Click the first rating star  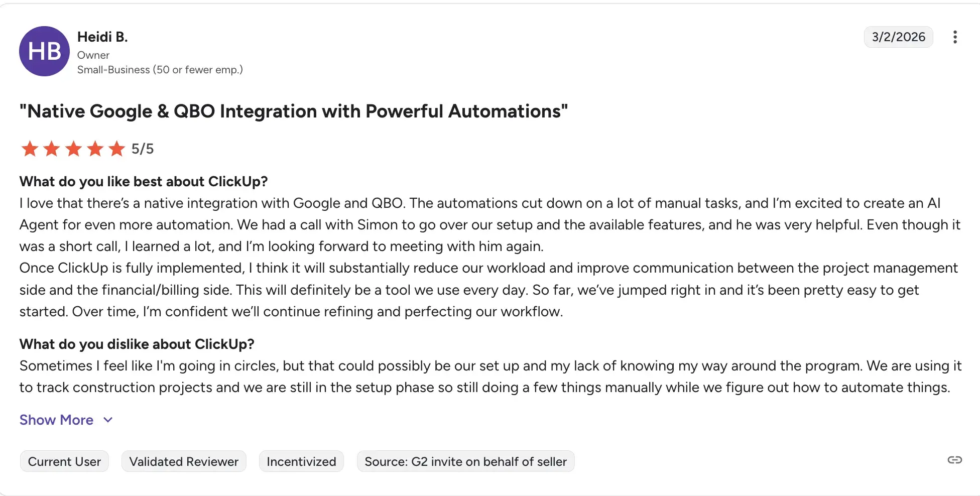30,149
